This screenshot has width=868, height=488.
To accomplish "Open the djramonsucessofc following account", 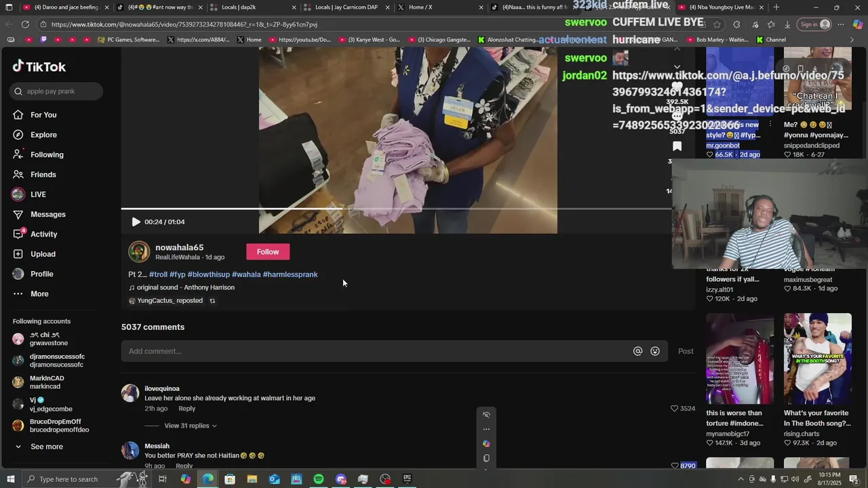I will point(48,361).
